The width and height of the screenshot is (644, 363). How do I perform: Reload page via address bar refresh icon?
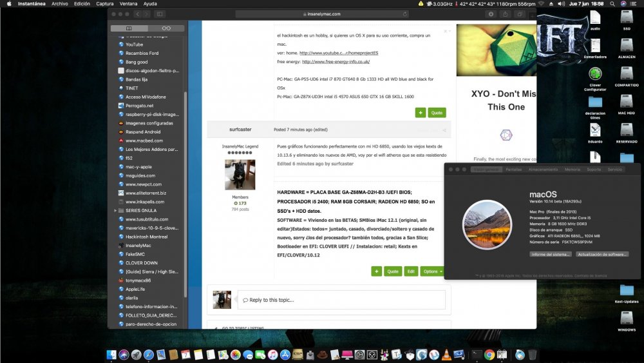(x=405, y=14)
